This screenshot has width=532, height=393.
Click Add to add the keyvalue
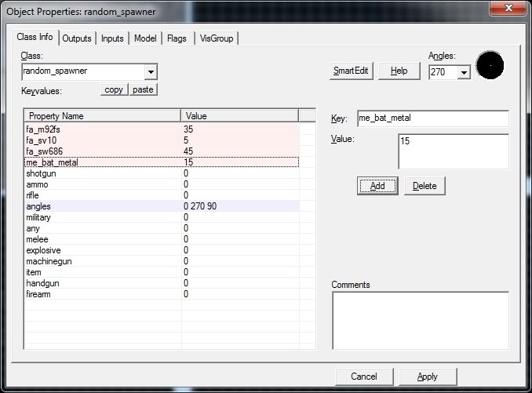[x=377, y=186]
